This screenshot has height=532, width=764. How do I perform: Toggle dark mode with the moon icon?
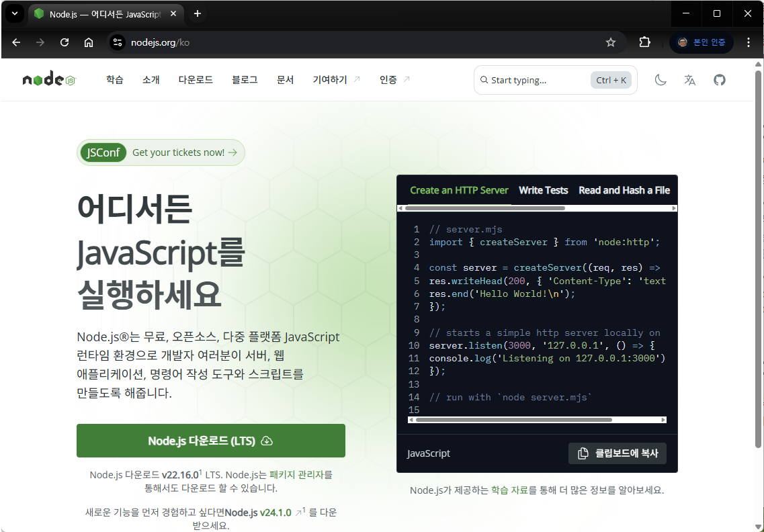pyautogui.click(x=661, y=80)
